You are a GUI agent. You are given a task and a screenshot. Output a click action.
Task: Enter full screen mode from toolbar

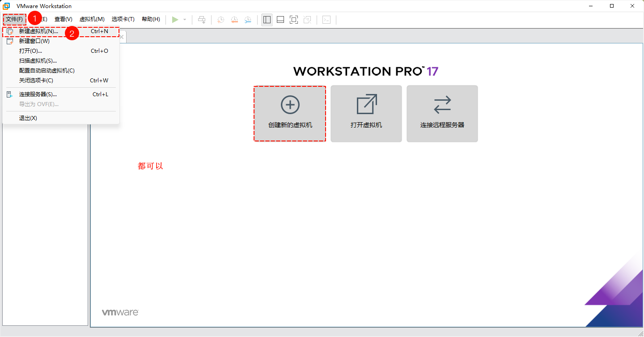[294, 20]
